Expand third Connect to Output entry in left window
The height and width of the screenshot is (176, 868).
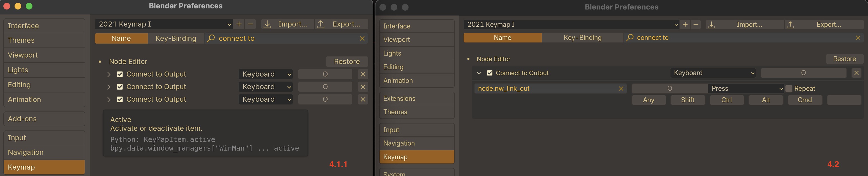[x=109, y=100]
